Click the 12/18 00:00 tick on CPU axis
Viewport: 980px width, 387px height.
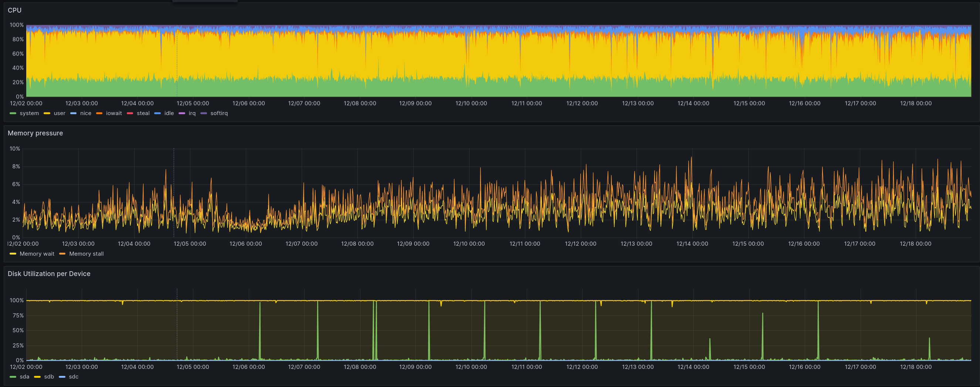pos(916,103)
